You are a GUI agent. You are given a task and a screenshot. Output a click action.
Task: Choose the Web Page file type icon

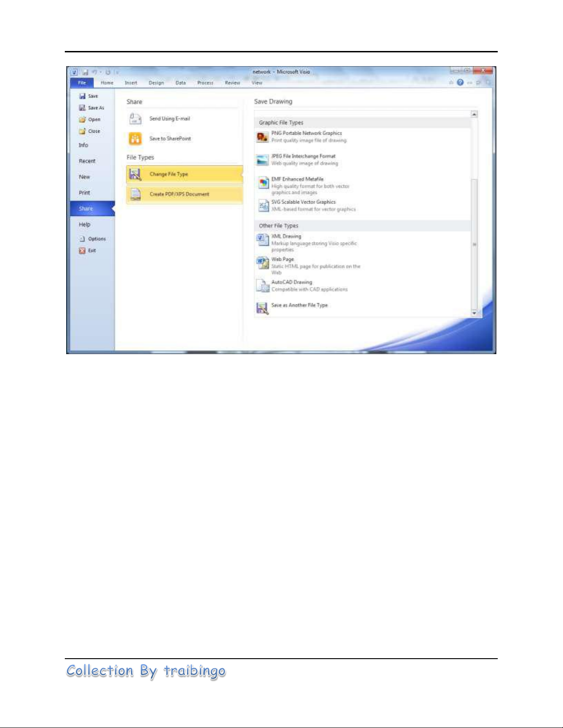(x=262, y=263)
